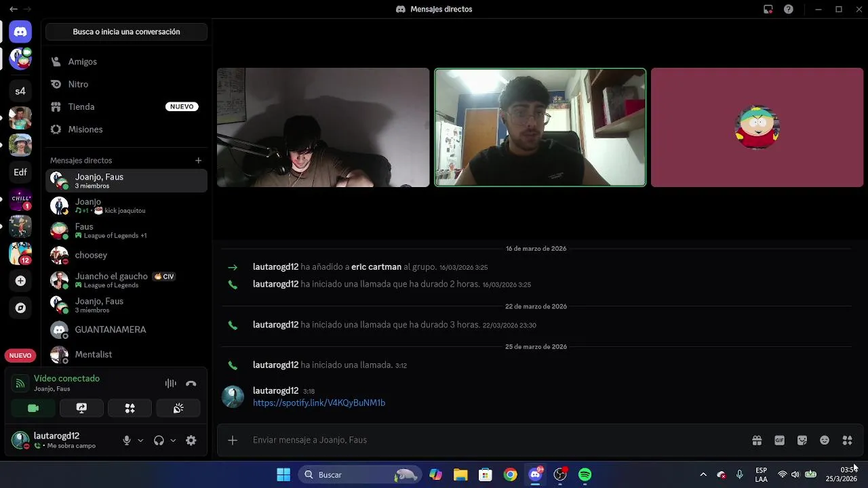Open the Windows Start menu

tap(283, 474)
